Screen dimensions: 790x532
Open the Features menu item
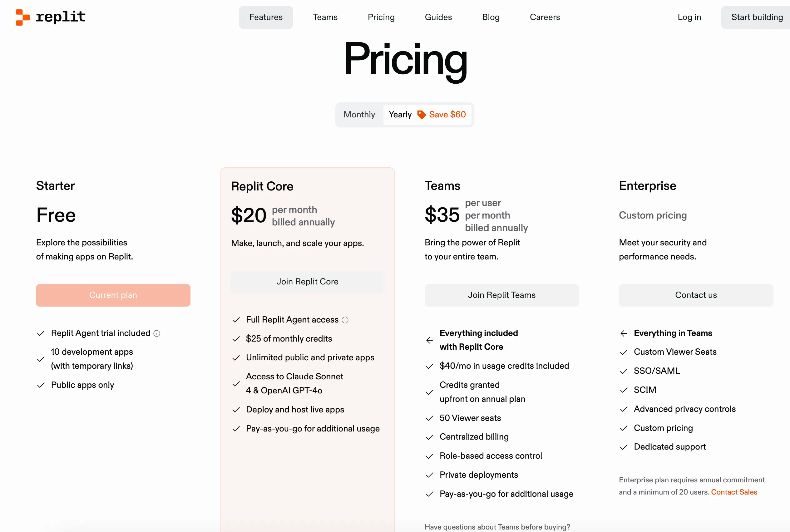point(266,17)
